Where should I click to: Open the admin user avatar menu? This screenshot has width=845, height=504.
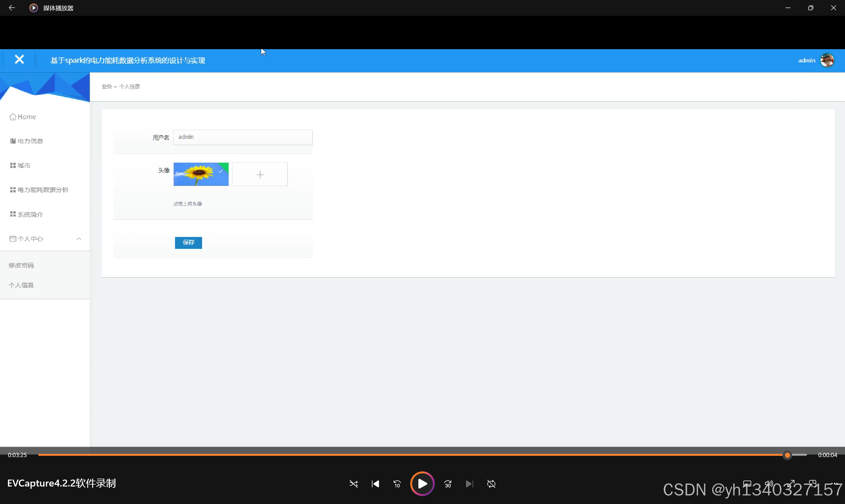pyautogui.click(x=827, y=60)
